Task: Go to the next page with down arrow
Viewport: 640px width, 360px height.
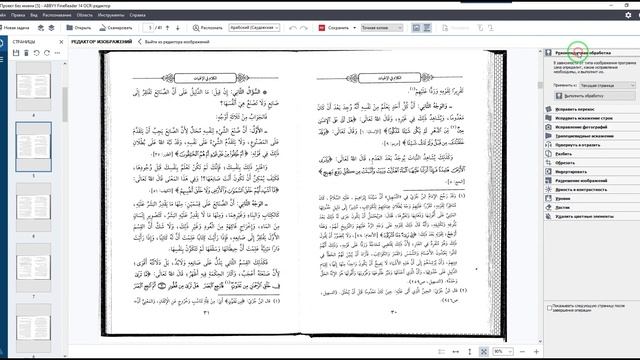Action: 178,28
